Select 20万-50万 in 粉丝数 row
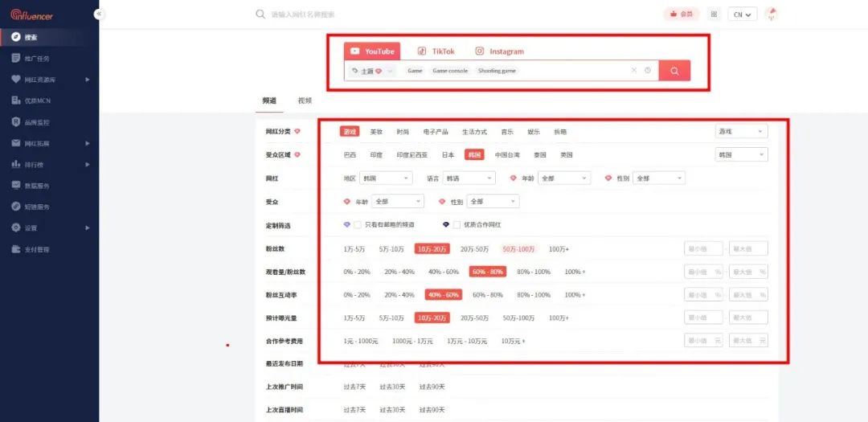 475,249
